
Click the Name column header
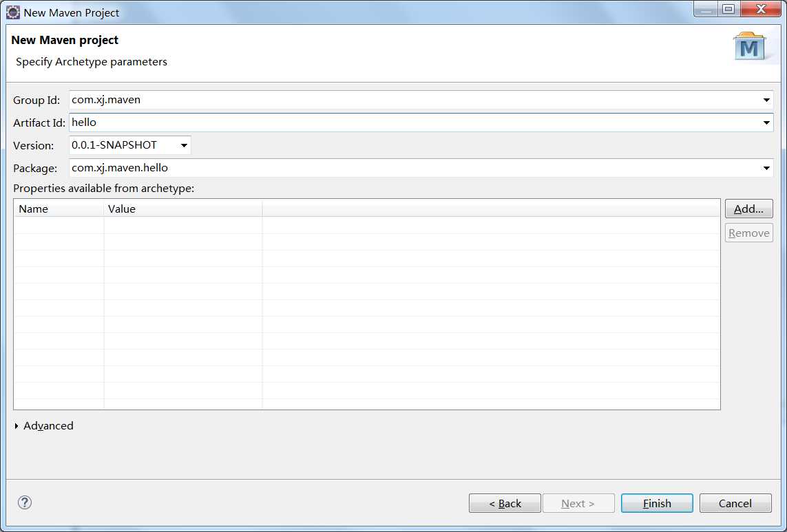pyautogui.click(x=59, y=209)
